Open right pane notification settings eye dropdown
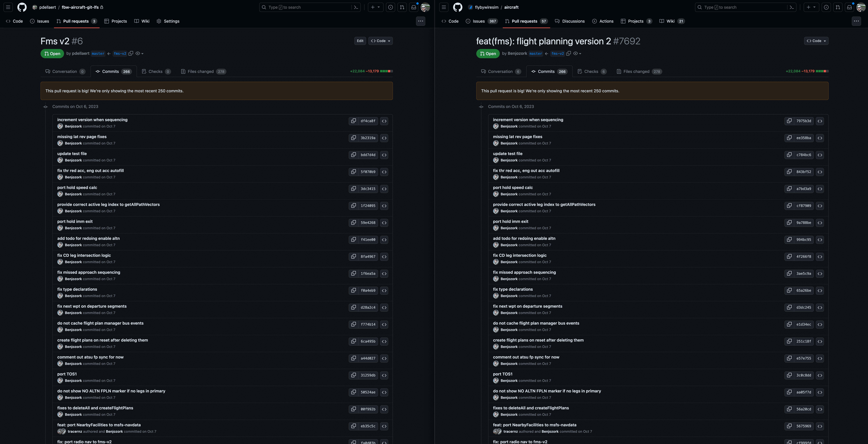 click(577, 53)
